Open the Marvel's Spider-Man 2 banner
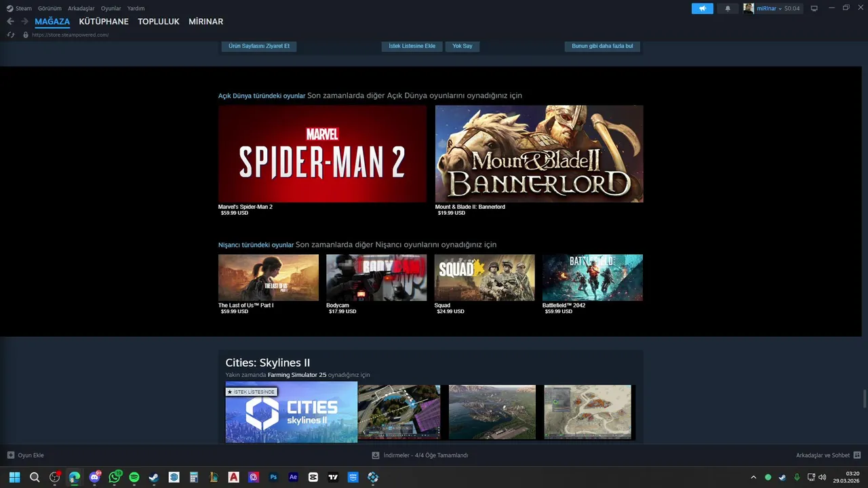Image resolution: width=868 pixels, height=488 pixels. coord(322,154)
